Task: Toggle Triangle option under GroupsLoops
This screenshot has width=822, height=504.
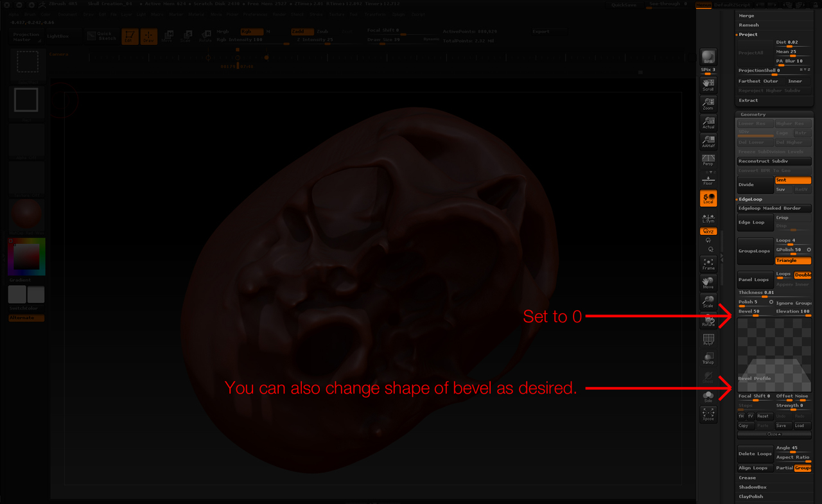Action: (x=793, y=261)
